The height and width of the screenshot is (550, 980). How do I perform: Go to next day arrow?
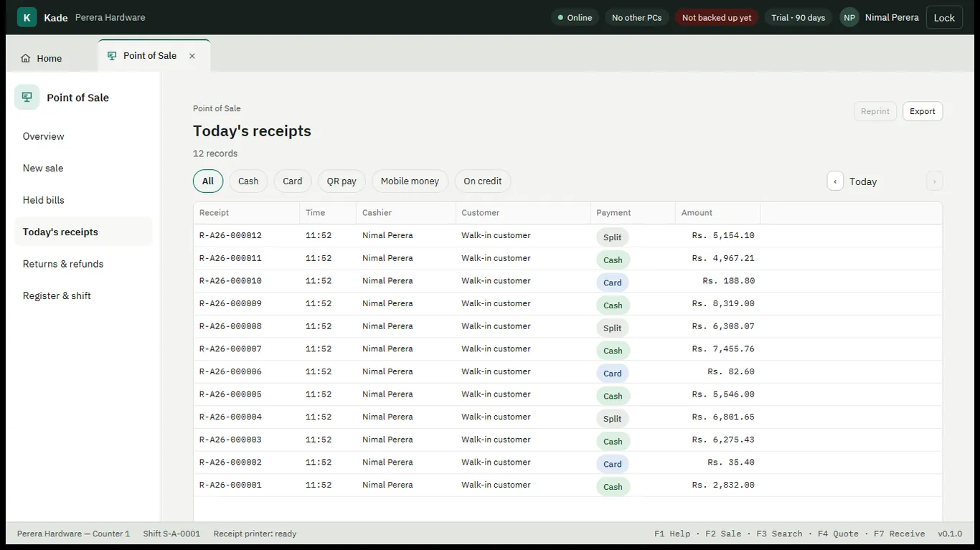pyautogui.click(x=934, y=181)
